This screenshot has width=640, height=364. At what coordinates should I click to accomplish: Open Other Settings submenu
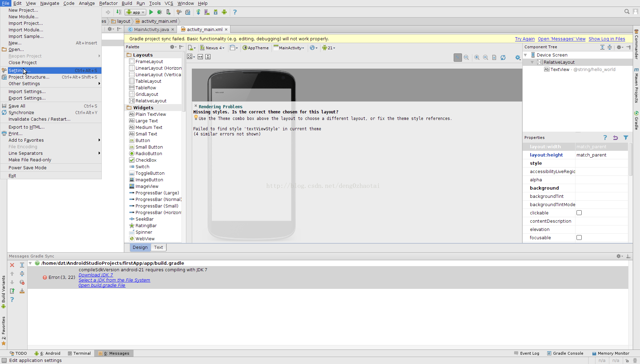point(51,83)
